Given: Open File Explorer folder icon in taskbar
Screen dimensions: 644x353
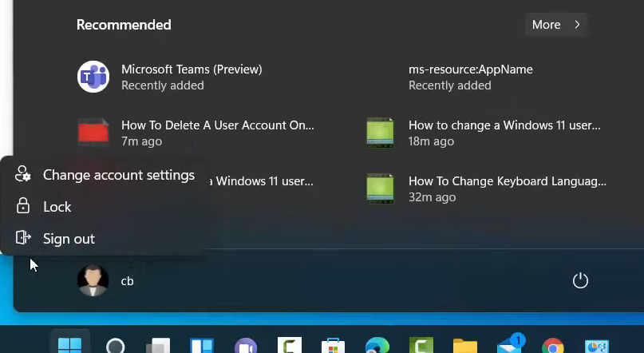Looking at the screenshot, I should pos(464,346).
